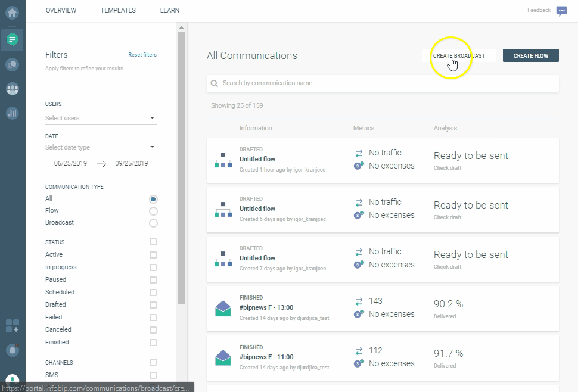Enable the Finished status filter checkbox
Image resolution: width=578 pixels, height=392 pixels.
coord(153,343)
